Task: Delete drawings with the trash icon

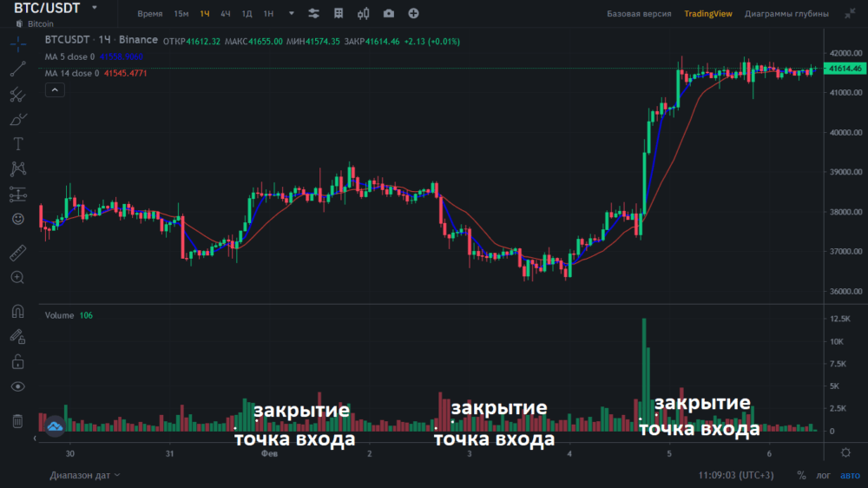Action: (17, 421)
